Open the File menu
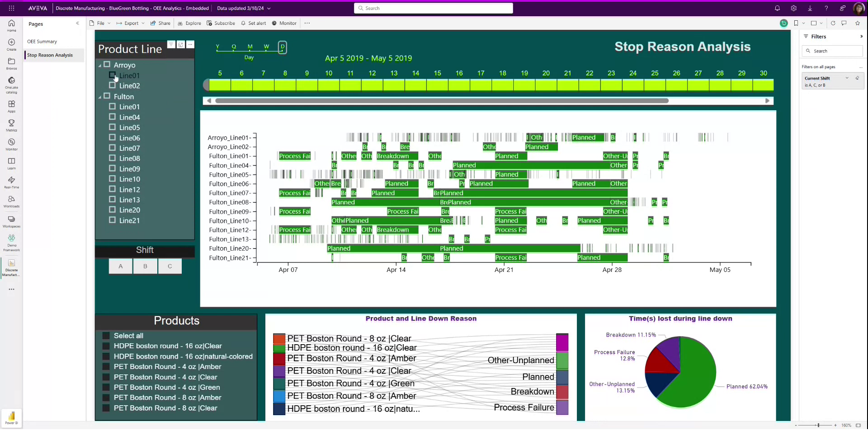Image resolution: width=868 pixels, height=430 pixels. (x=100, y=23)
